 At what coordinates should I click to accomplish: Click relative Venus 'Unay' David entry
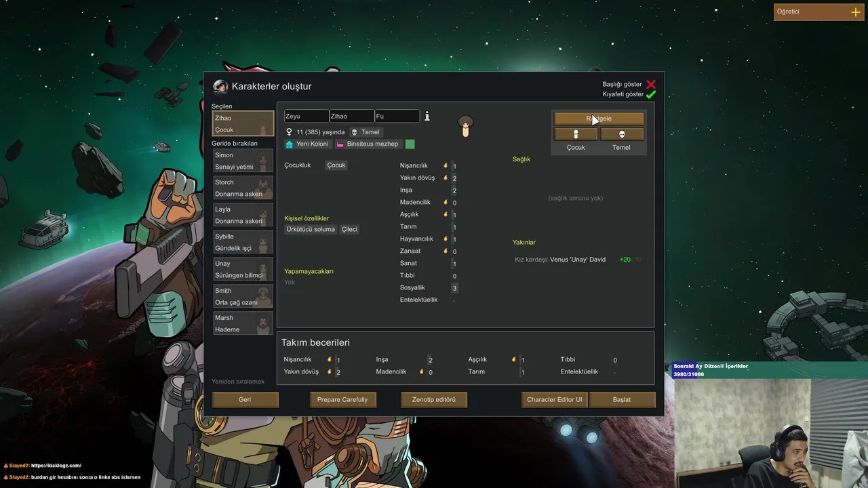pos(578,260)
